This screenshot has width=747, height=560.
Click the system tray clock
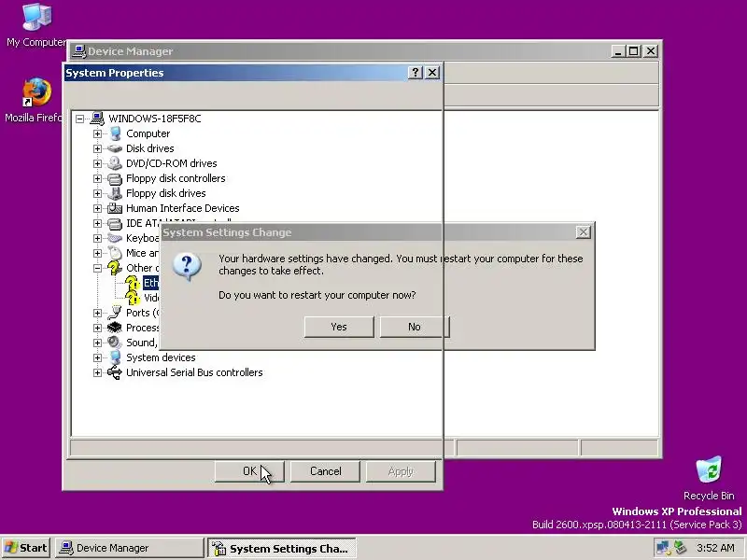(715, 548)
